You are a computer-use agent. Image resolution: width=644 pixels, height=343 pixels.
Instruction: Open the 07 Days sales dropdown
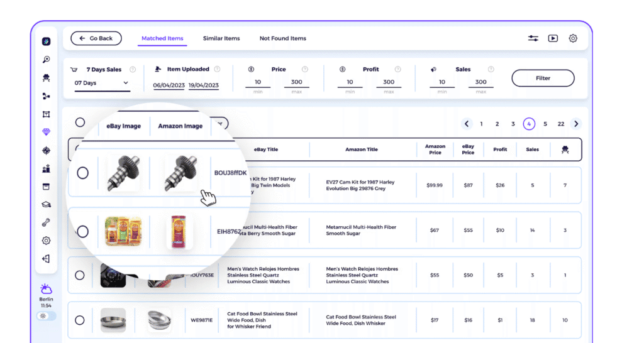pos(102,83)
